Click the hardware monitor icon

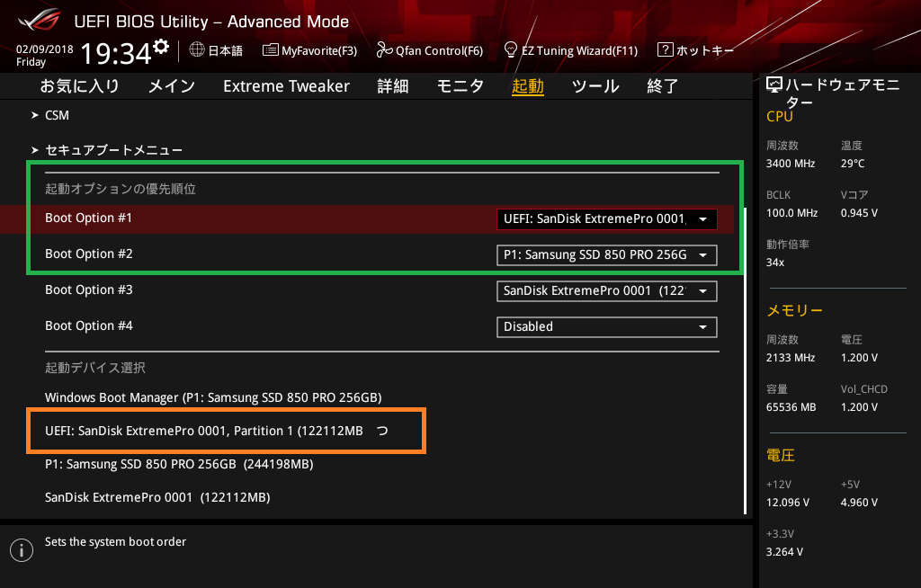(774, 85)
